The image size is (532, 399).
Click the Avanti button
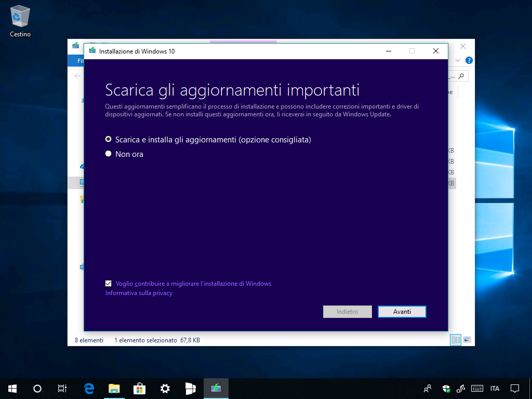pos(402,312)
